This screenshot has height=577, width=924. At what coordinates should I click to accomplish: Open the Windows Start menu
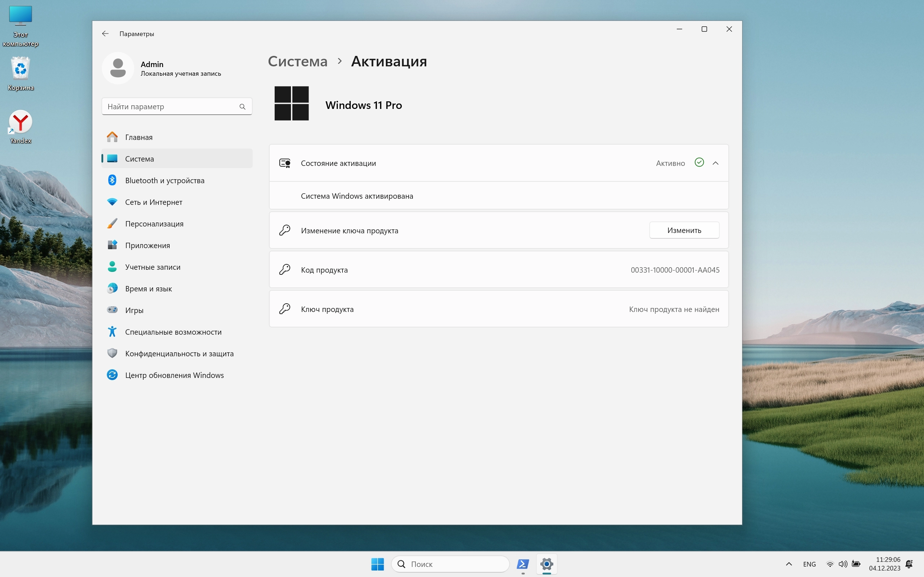click(x=377, y=564)
